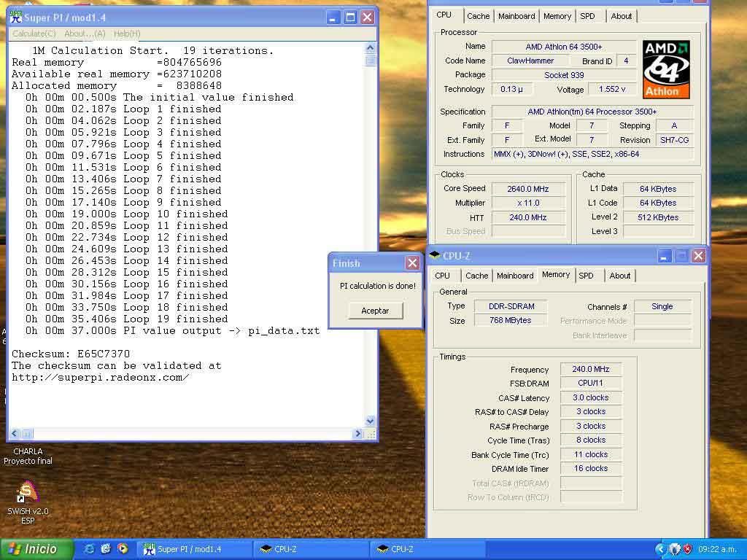
Task: Click the memory Size field 768 MBytes
Action: pyautogui.click(x=510, y=321)
